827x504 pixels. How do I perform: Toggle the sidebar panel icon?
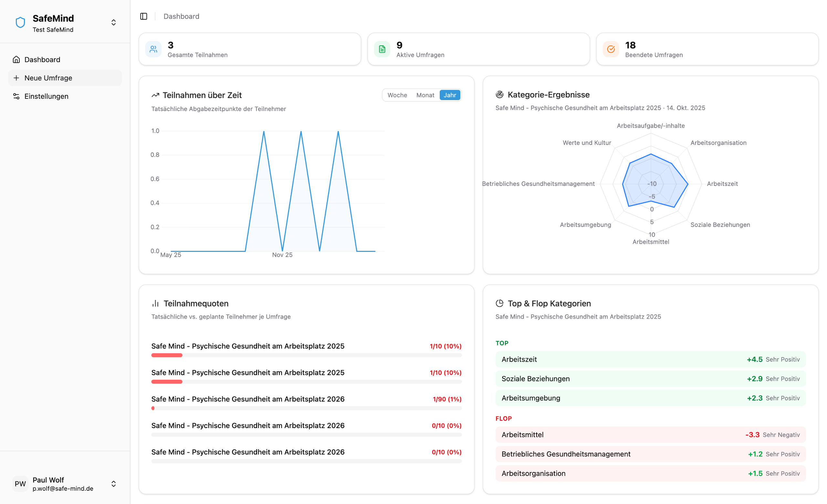pyautogui.click(x=144, y=16)
